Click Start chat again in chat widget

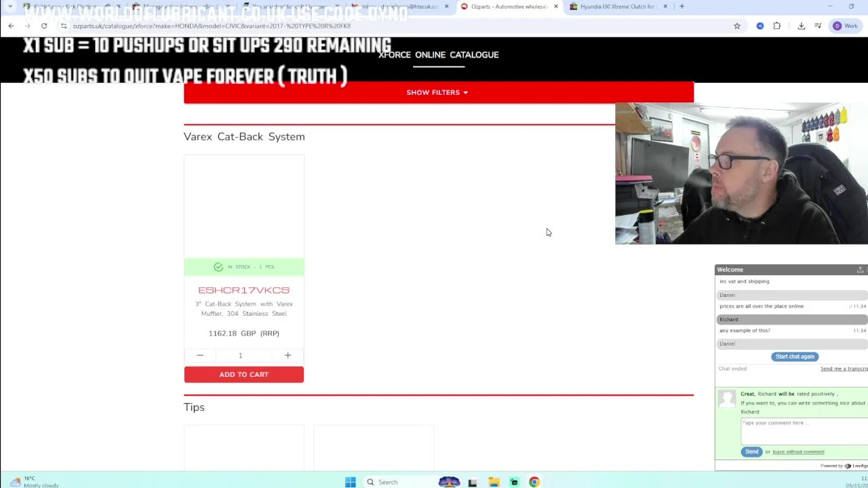pos(795,357)
